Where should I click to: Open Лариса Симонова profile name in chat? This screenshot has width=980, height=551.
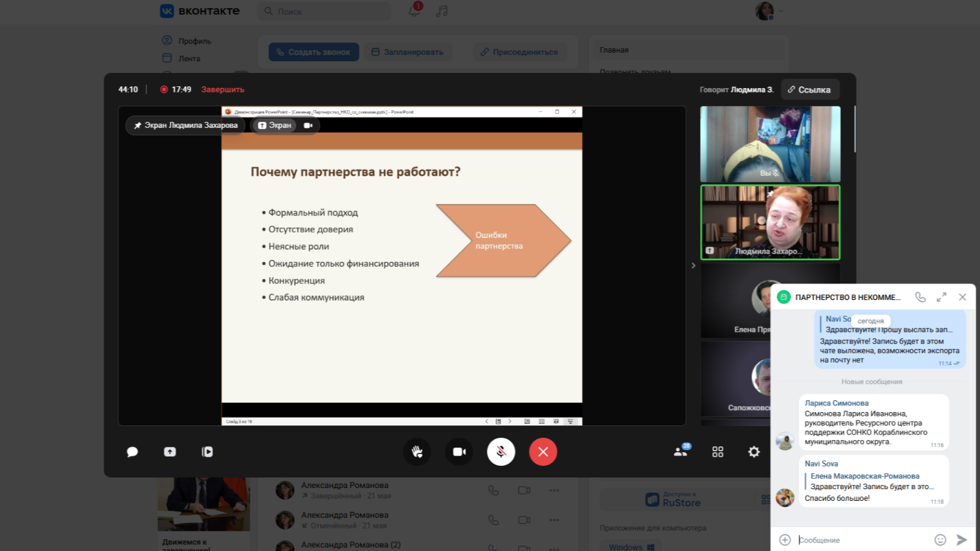click(x=837, y=403)
